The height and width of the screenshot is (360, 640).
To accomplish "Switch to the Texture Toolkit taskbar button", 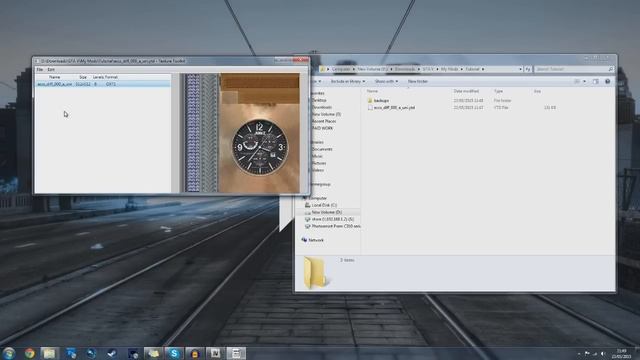I will click(236, 353).
